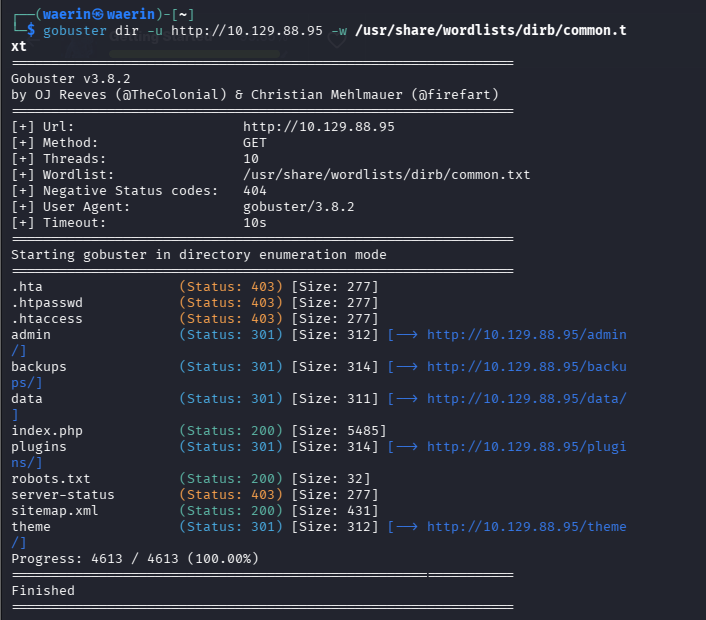Click the Negative Status codes value '404'
The height and width of the screenshot is (620, 706).
tap(255, 191)
